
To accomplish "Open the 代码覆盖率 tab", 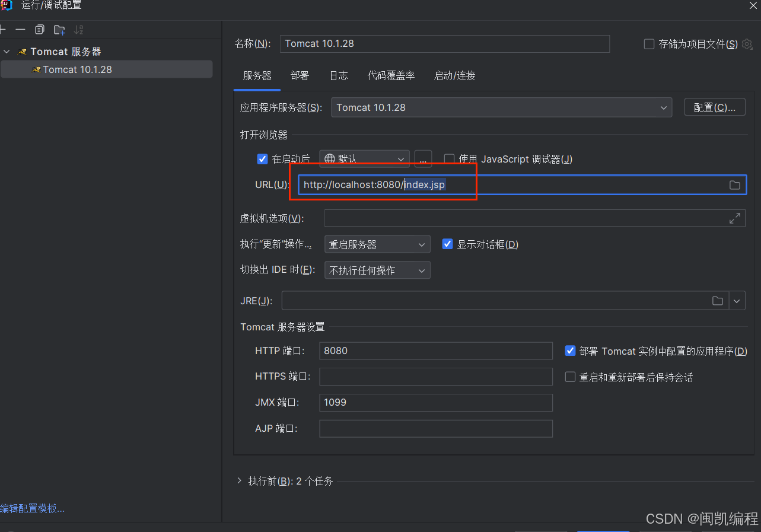I will [391, 75].
